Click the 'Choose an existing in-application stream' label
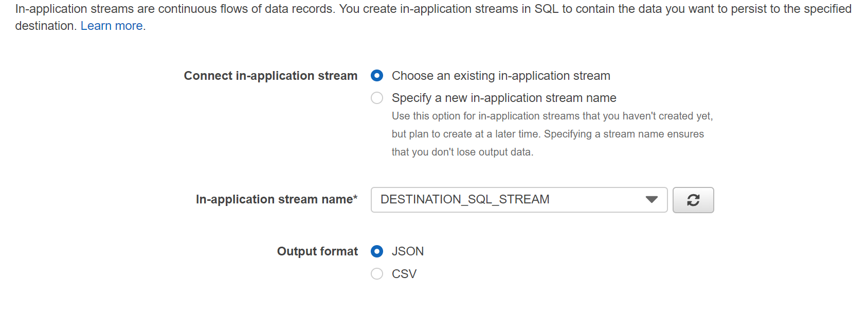 pos(501,76)
